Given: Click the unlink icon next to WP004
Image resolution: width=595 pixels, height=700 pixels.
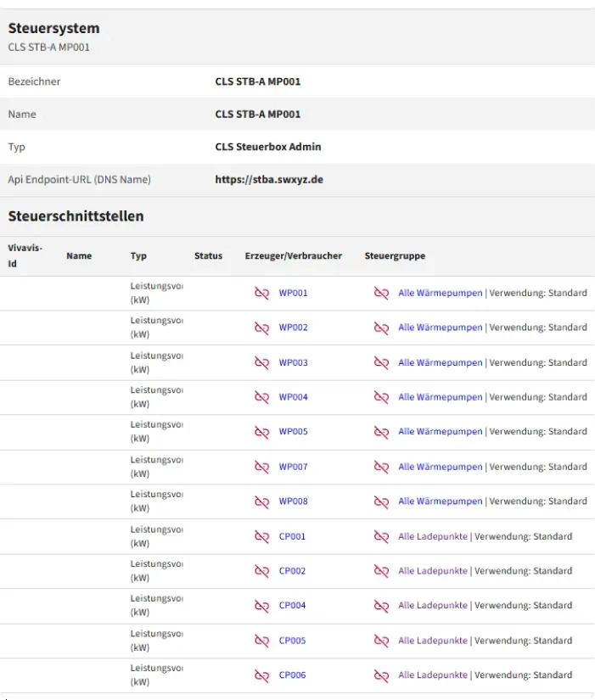Looking at the screenshot, I should click(261, 397).
